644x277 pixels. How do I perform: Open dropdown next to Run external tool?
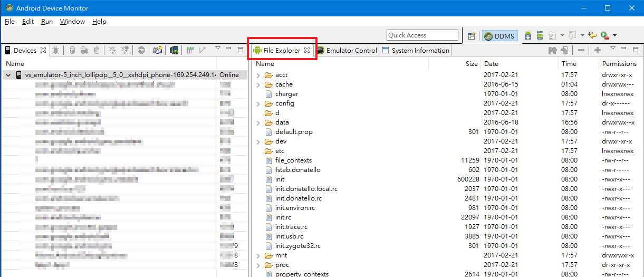click(614, 36)
